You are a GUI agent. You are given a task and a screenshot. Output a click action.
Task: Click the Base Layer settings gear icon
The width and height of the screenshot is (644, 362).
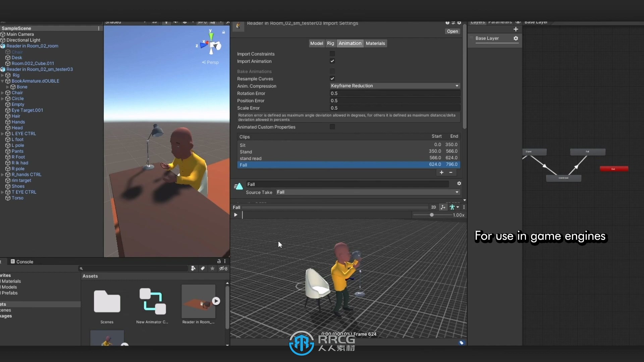tap(515, 38)
